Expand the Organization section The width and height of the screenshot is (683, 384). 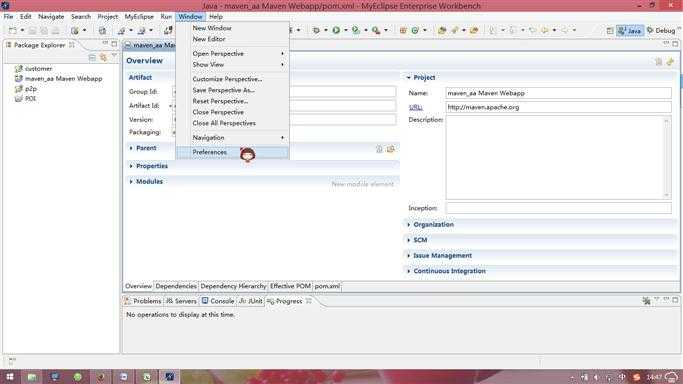click(x=408, y=225)
